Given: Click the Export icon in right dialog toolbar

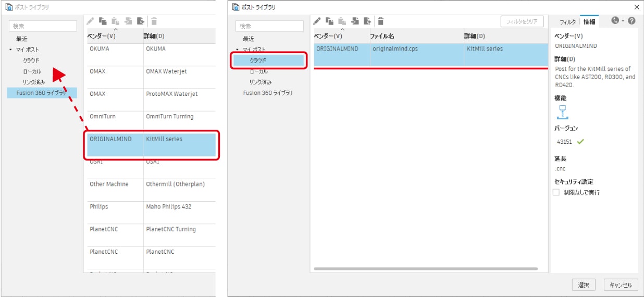Looking at the screenshot, I should (x=368, y=21).
